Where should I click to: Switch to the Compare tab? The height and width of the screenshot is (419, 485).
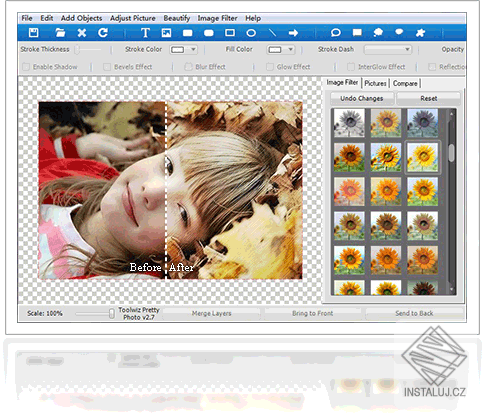405,83
